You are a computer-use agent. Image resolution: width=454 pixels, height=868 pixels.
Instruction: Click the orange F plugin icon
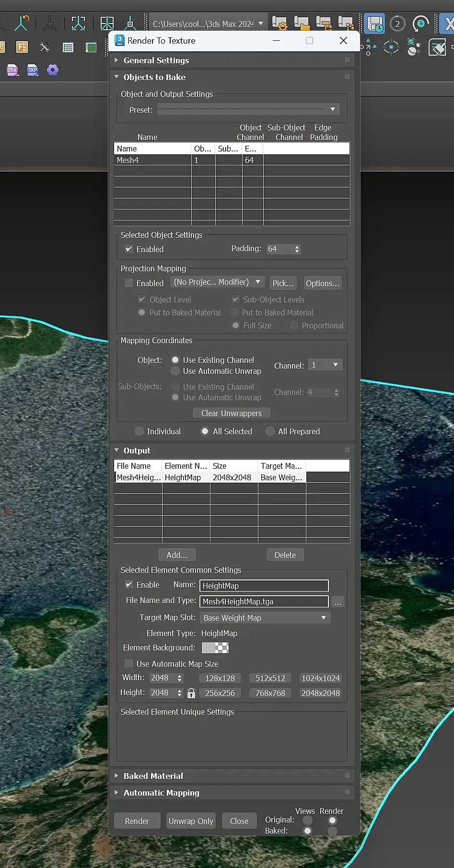(x=22, y=47)
